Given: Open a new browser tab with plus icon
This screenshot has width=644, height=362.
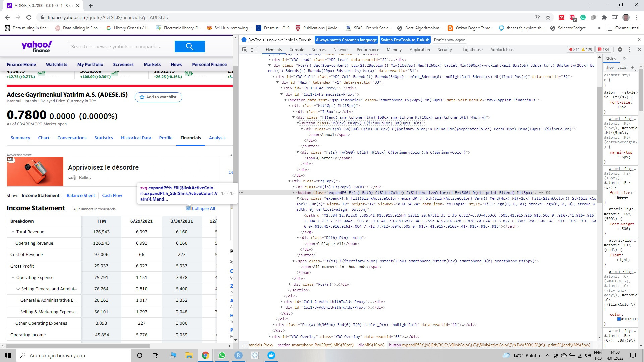Looking at the screenshot, I should click(x=91, y=5).
